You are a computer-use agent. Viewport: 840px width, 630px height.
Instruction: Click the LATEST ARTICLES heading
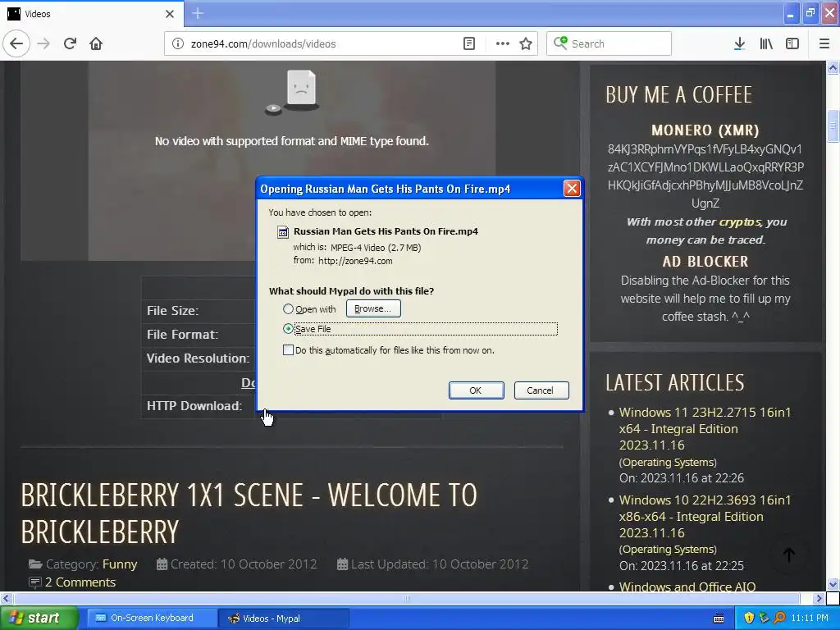675,382
